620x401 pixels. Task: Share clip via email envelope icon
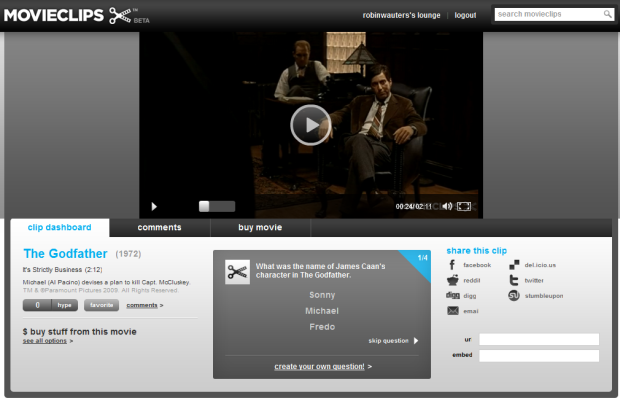(453, 311)
